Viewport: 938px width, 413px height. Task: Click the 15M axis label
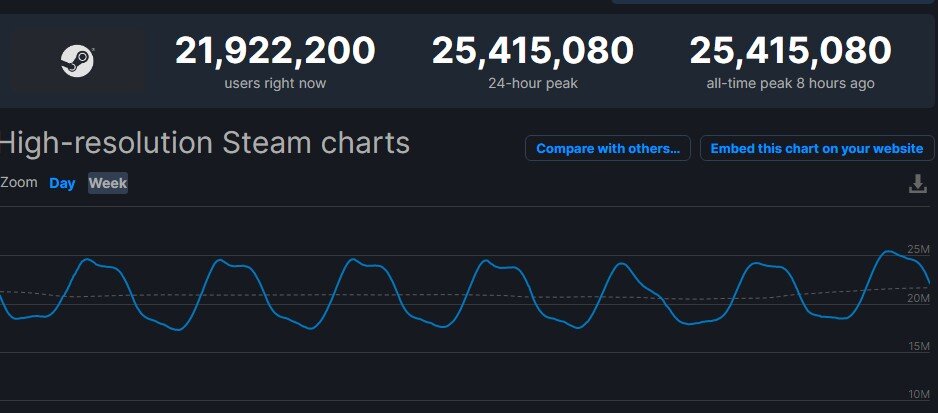919,346
